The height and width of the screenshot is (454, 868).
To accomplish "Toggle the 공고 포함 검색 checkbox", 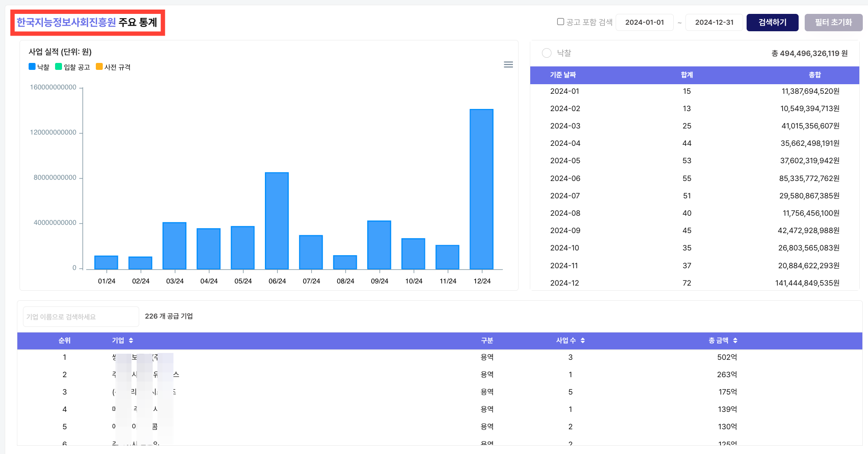I will [561, 22].
